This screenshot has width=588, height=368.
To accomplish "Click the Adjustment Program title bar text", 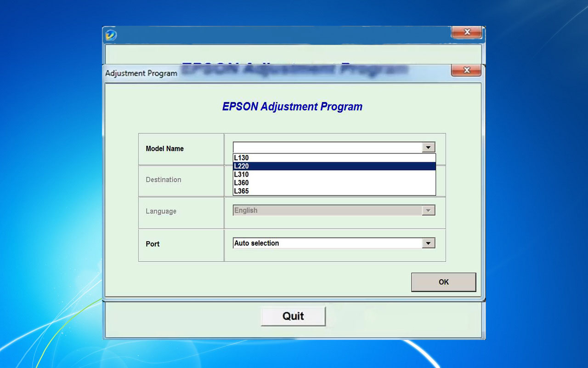I will click(141, 73).
